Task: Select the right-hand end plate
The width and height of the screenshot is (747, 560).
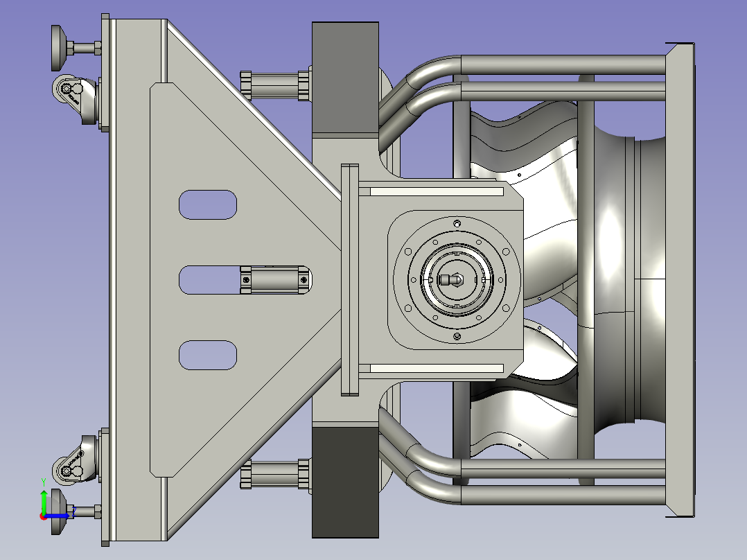Action: (680, 280)
